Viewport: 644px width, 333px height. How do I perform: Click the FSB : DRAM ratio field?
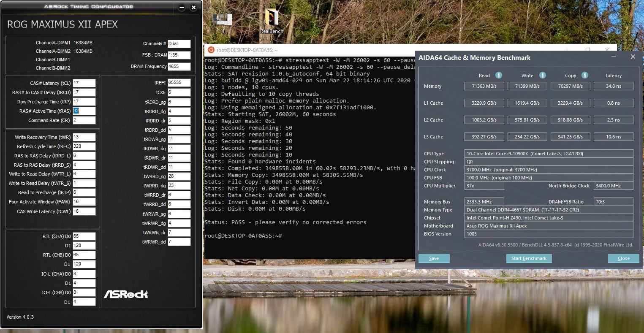(x=179, y=55)
